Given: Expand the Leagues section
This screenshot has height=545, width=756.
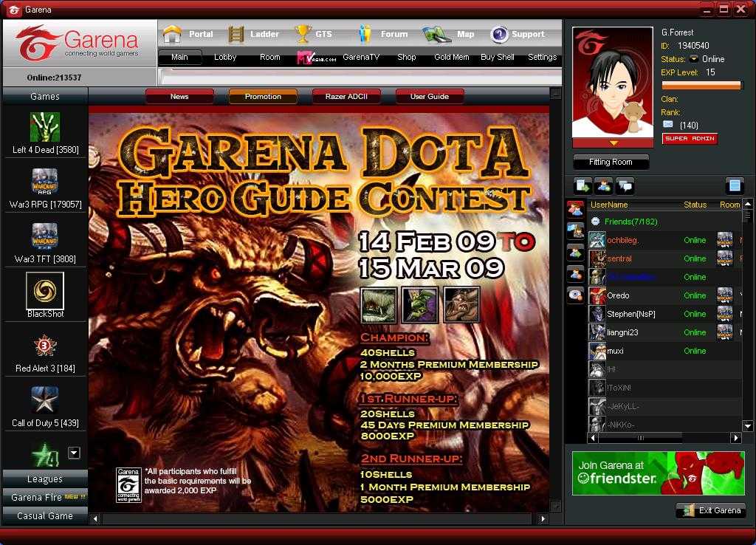Looking at the screenshot, I should (45, 479).
